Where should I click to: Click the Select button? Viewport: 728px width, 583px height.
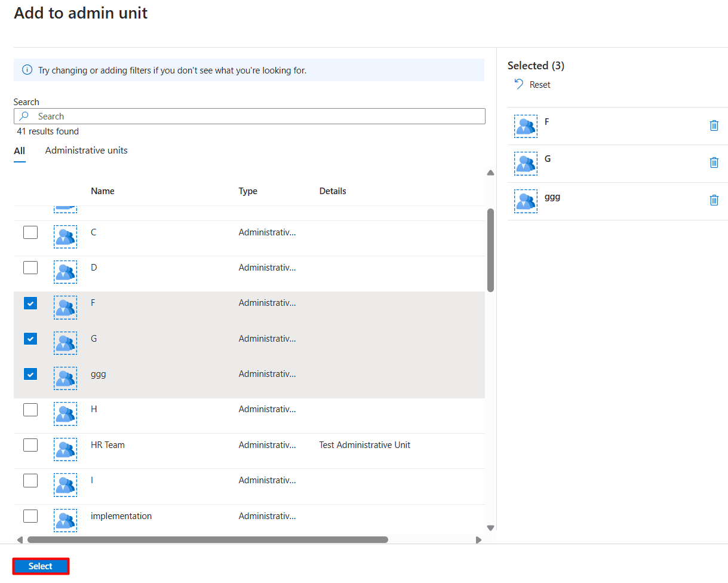coord(40,566)
